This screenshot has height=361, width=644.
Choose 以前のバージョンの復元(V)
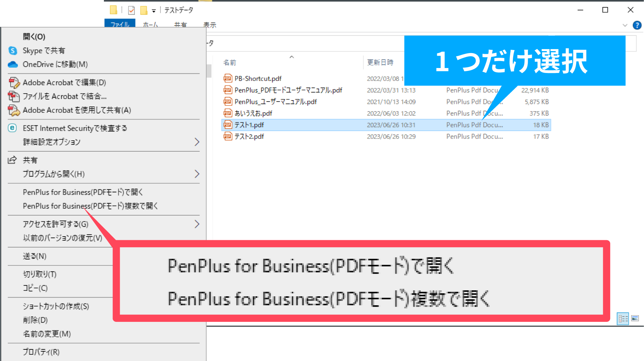(x=63, y=238)
